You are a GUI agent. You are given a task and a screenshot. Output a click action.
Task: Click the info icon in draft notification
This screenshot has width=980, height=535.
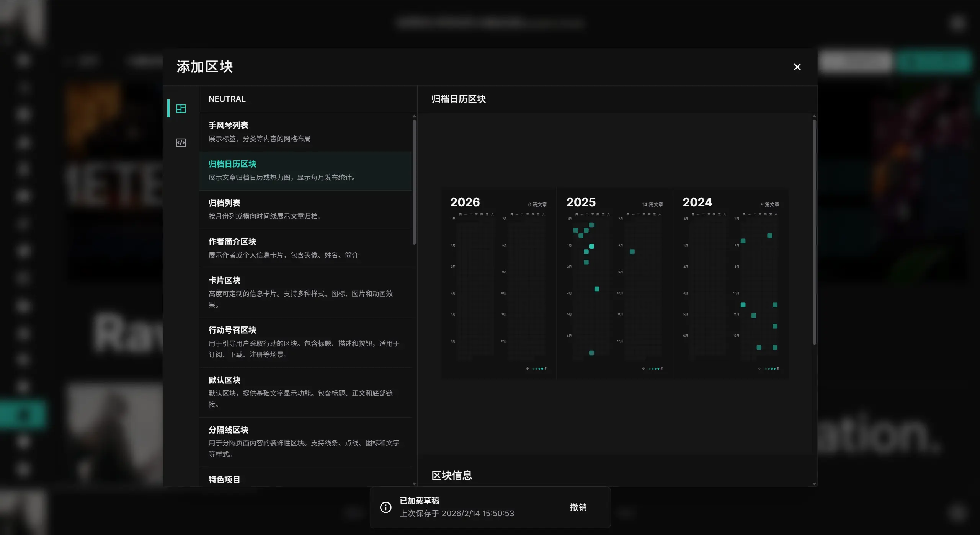(385, 507)
